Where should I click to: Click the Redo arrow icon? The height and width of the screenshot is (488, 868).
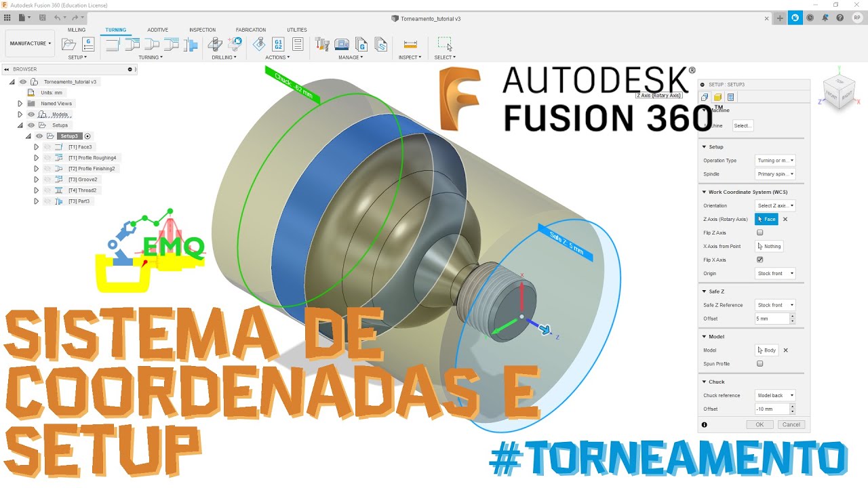tap(75, 18)
